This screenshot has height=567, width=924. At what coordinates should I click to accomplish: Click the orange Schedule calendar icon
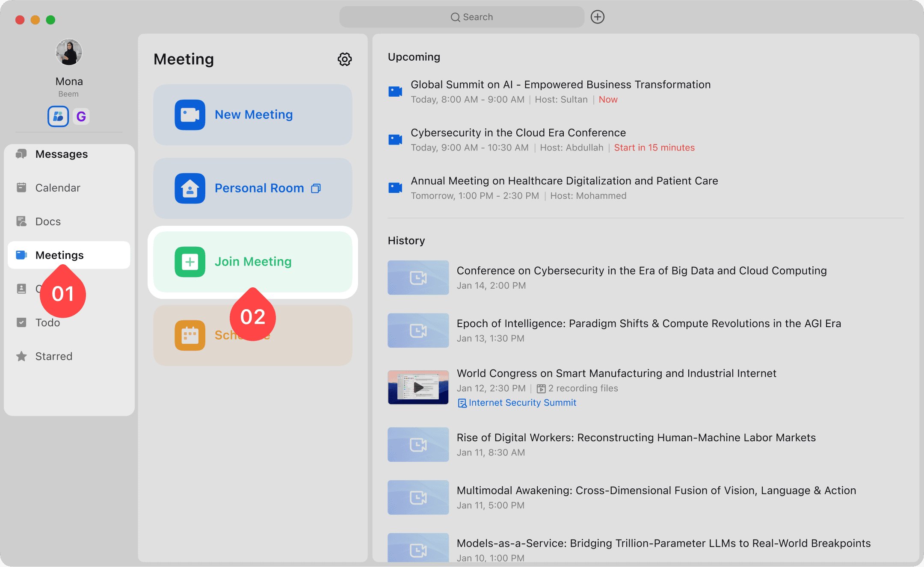pos(190,335)
